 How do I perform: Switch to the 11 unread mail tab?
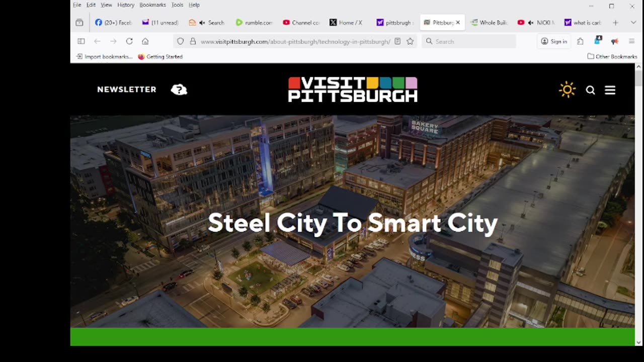[x=160, y=23]
